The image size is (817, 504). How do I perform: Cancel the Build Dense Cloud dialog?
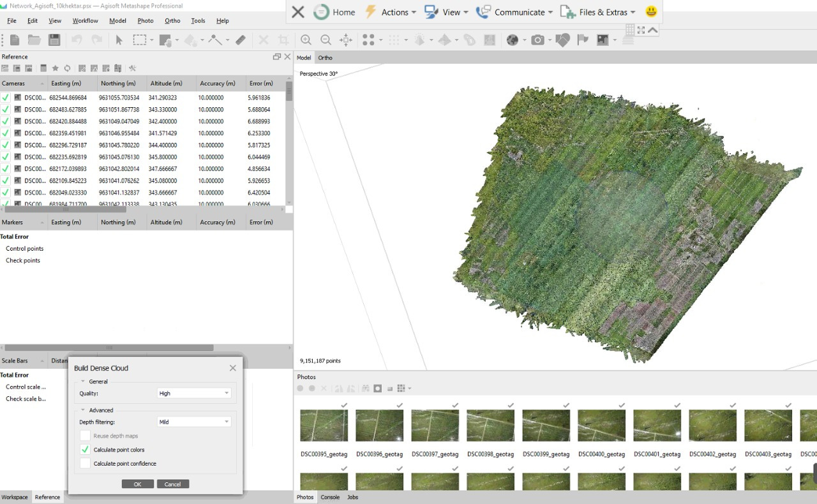[x=172, y=484]
